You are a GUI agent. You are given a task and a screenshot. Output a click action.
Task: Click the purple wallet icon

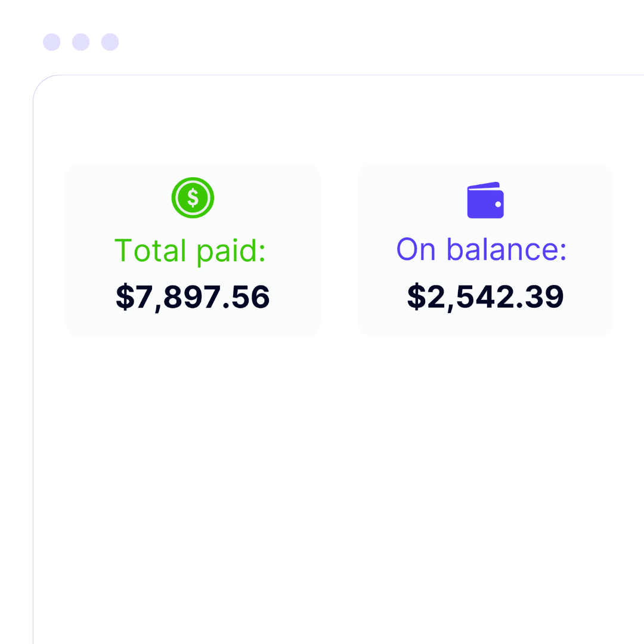485,200
